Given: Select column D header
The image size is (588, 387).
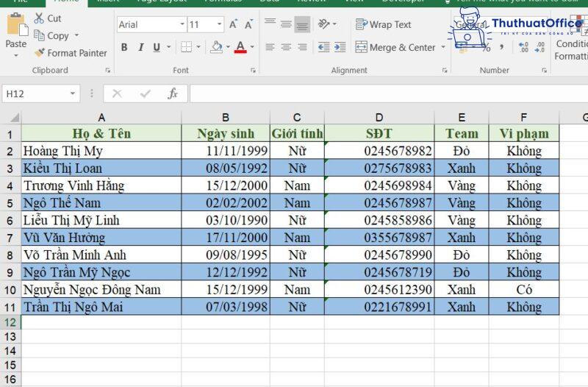Looking at the screenshot, I should click(379, 118).
